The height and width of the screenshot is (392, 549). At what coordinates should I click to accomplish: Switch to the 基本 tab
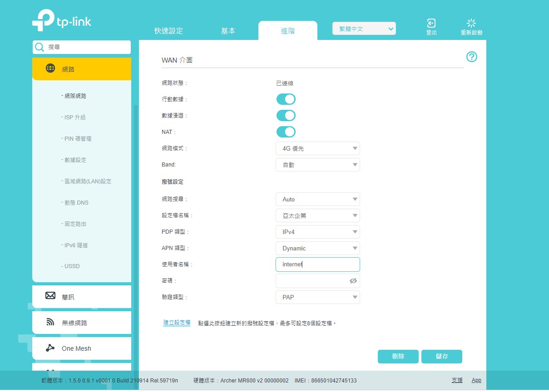[x=228, y=31]
